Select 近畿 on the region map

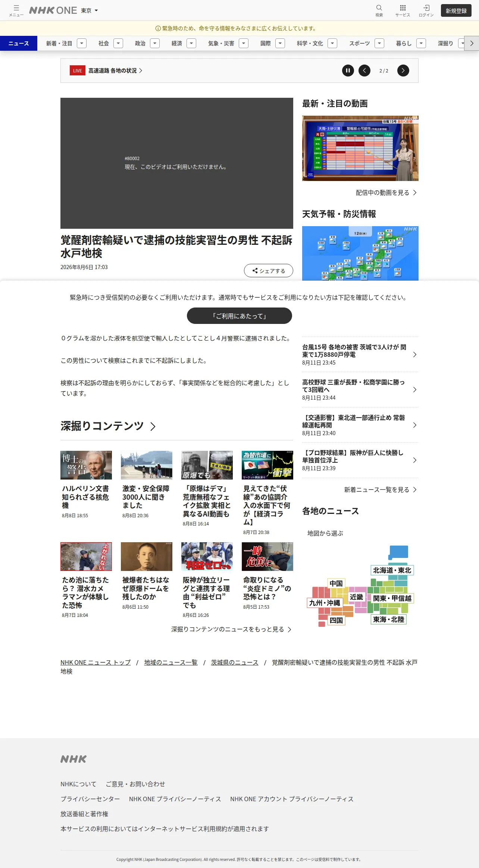(x=356, y=597)
